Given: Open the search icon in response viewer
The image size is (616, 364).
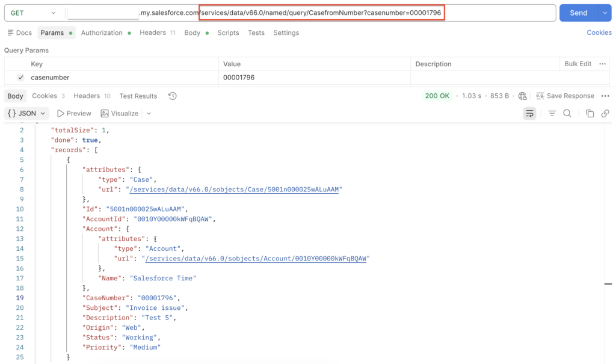Looking at the screenshot, I should coord(568,113).
